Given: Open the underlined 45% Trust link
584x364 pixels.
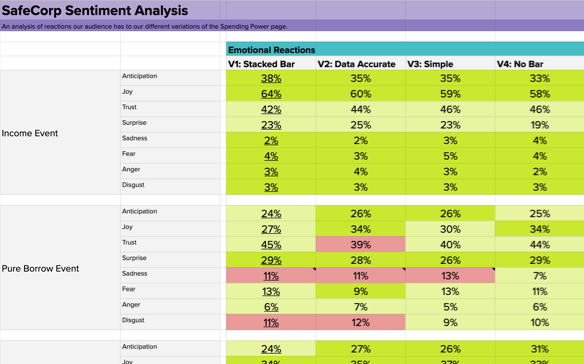Looking at the screenshot, I should coord(271,245).
